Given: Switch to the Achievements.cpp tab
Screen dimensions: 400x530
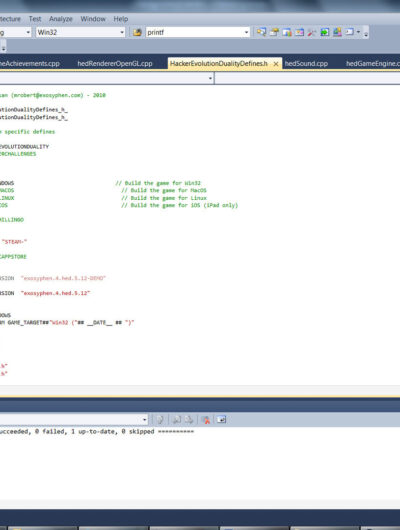Looking at the screenshot, I should click(30, 64).
